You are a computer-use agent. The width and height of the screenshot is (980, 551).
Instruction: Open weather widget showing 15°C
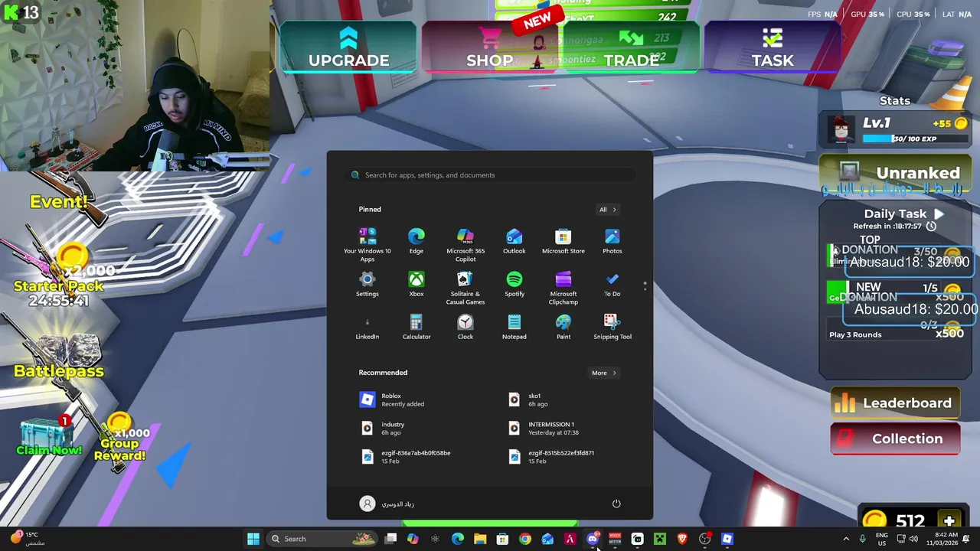coord(26,539)
